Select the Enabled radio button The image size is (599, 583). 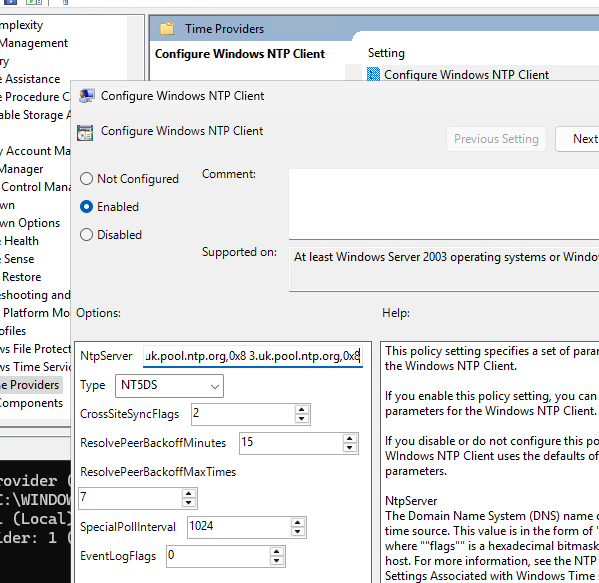click(x=86, y=207)
